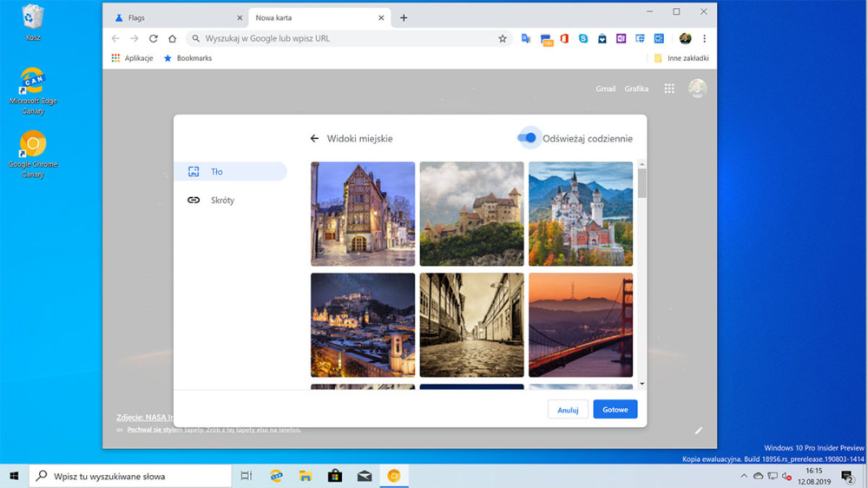Screen dimensions: 868x488
Task: Open the rightmost blue extension icon
Action: 659,39
